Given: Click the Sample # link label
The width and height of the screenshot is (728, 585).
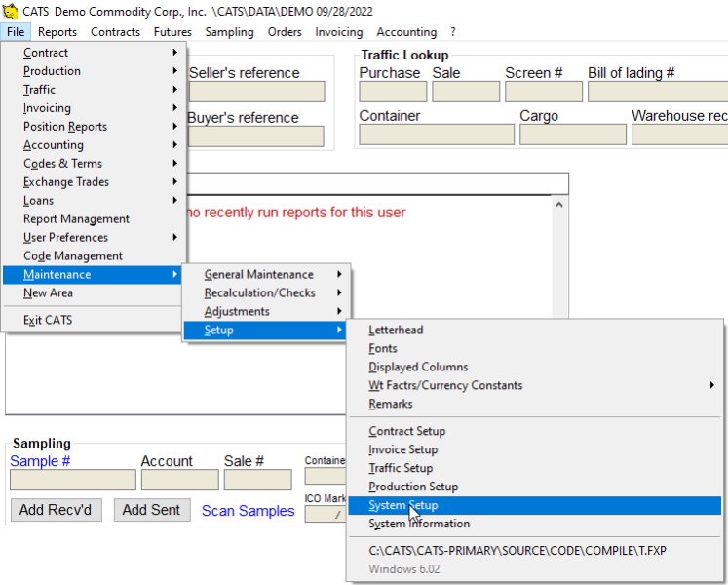Looking at the screenshot, I should click(x=40, y=461).
